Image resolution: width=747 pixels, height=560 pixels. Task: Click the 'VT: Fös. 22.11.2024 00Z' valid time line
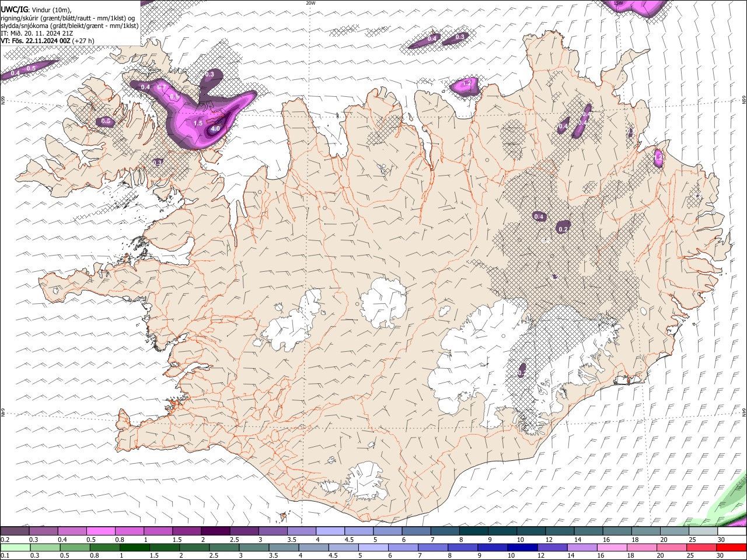36,41
